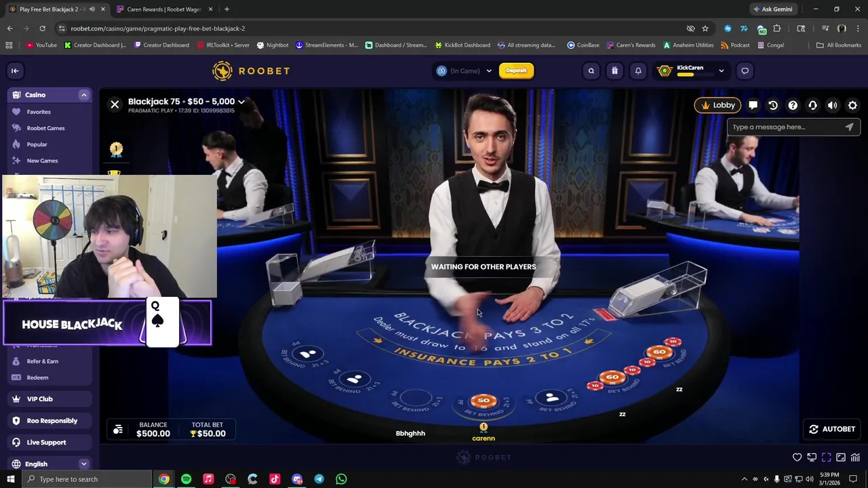Click the Deposit button
Screen dimensions: 868x488
coord(516,70)
